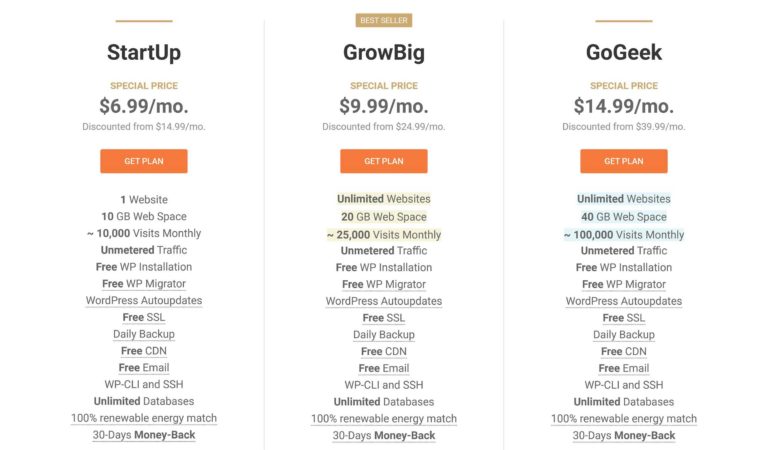The image size is (768, 450).
Task: Click StartUp's 100% renewable energy match link
Action: click(x=143, y=418)
